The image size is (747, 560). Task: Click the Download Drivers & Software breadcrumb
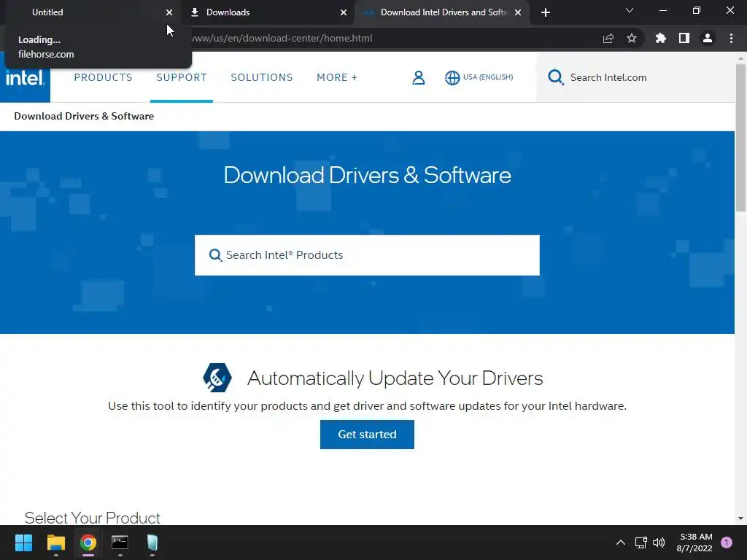(84, 116)
